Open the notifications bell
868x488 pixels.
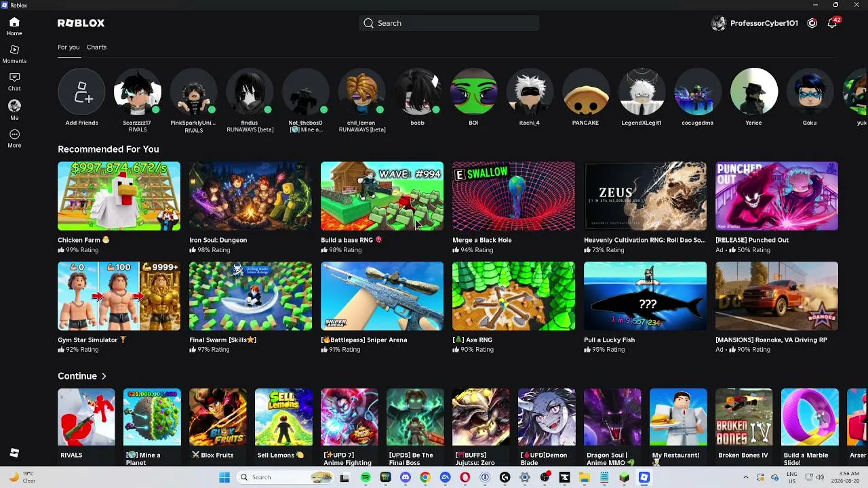(832, 23)
